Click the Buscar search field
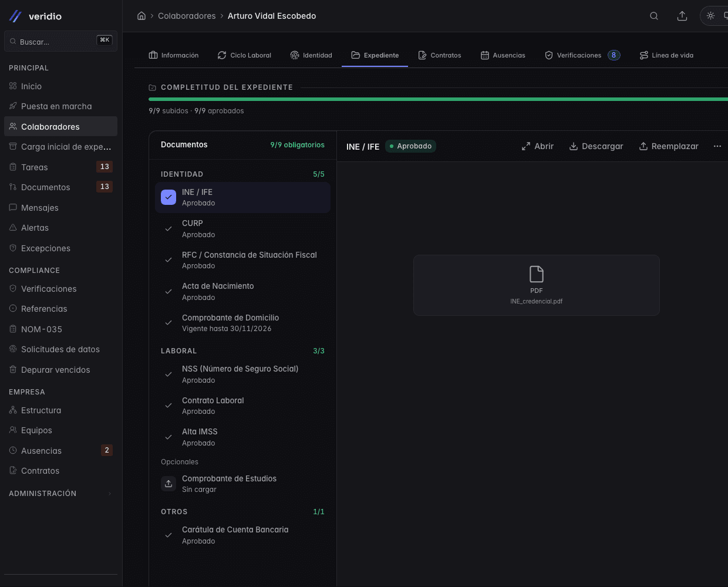The width and height of the screenshot is (728, 587). (60, 41)
